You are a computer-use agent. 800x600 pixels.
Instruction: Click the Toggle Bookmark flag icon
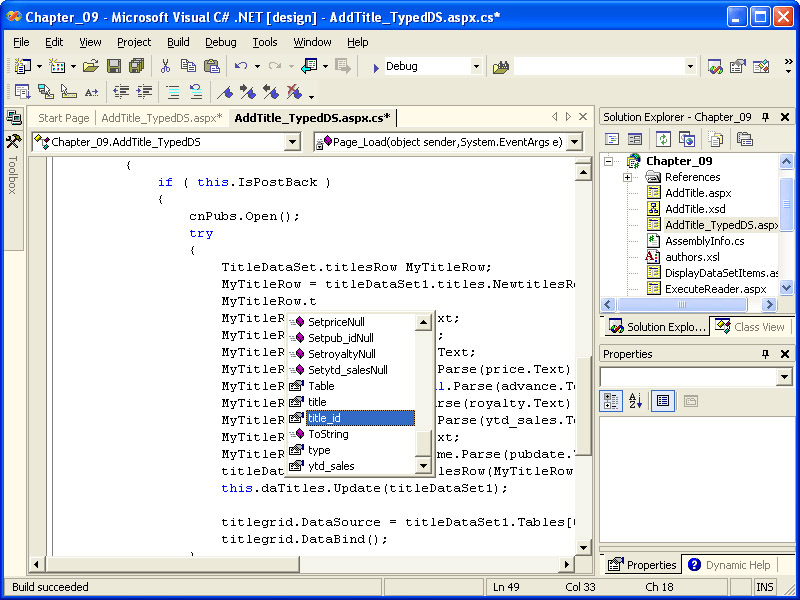(x=226, y=92)
